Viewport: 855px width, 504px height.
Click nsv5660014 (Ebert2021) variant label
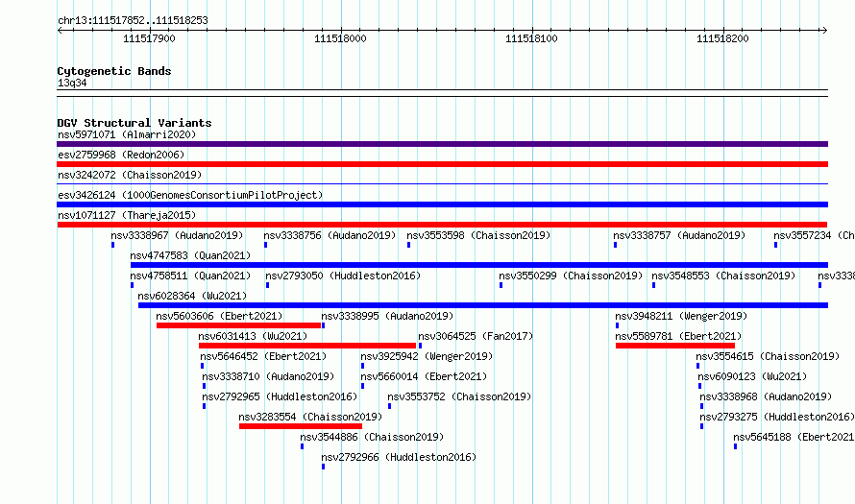point(424,376)
